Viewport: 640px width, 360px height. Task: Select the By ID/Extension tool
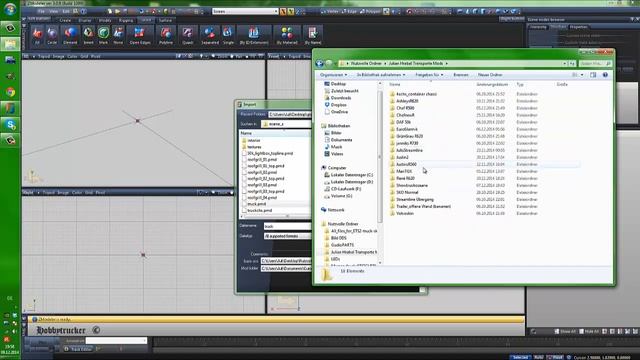(254, 35)
